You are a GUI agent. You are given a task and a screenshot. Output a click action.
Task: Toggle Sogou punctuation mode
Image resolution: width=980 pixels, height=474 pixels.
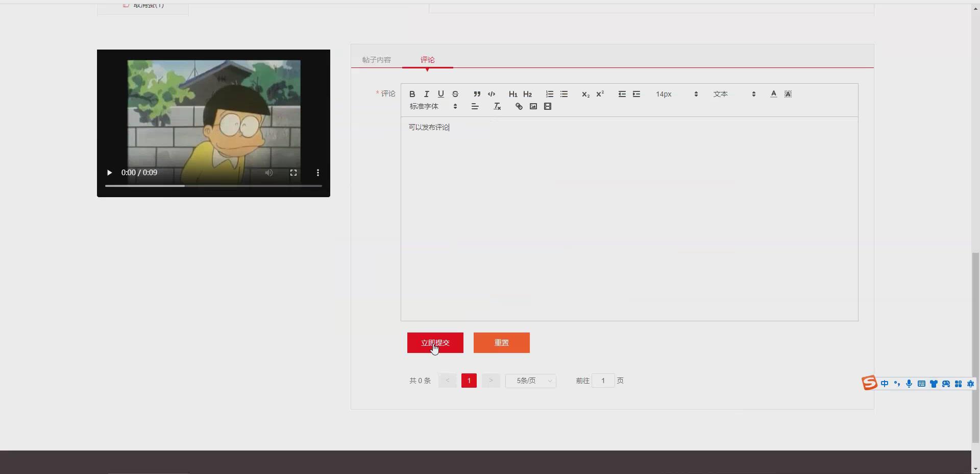pyautogui.click(x=897, y=384)
